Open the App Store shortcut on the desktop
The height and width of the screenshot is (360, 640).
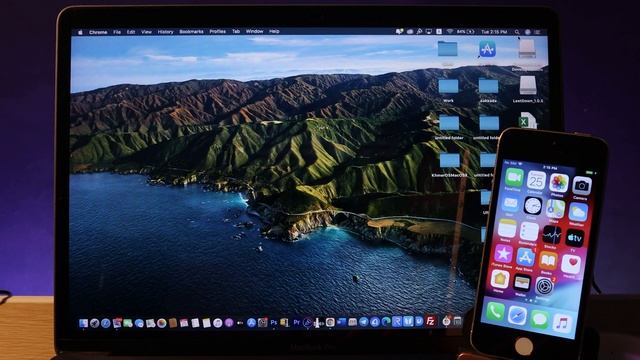click(x=487, y=49)
